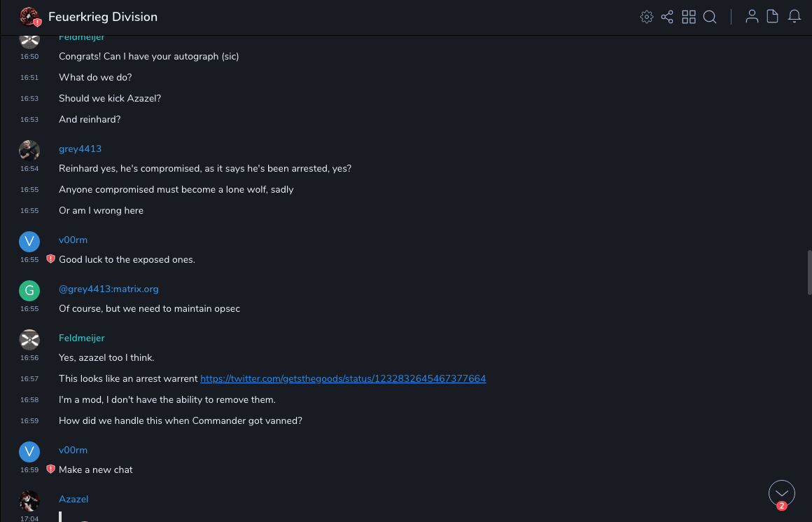Click the Feuerkrieg Division room avatar
Image resolution: width=812 pixels, height=522 pixels.
29,17
